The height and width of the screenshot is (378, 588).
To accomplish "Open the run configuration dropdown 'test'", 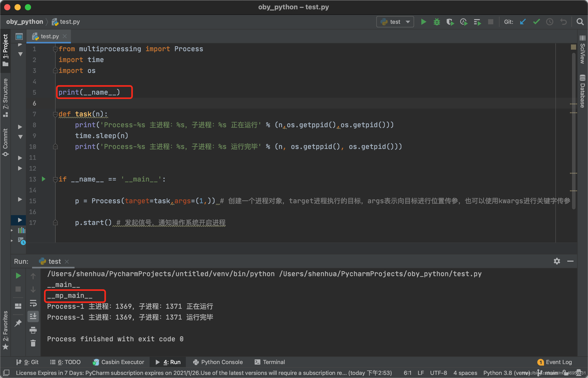I will click(395, 22).
